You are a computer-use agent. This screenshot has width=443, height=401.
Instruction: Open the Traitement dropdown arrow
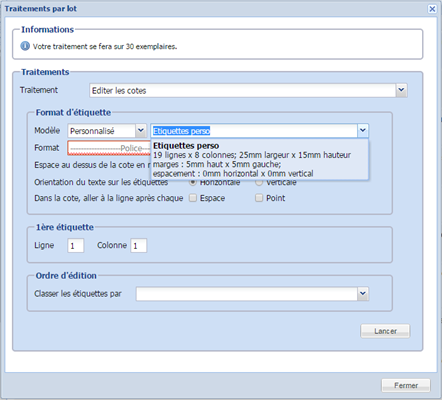pos(401,90)
